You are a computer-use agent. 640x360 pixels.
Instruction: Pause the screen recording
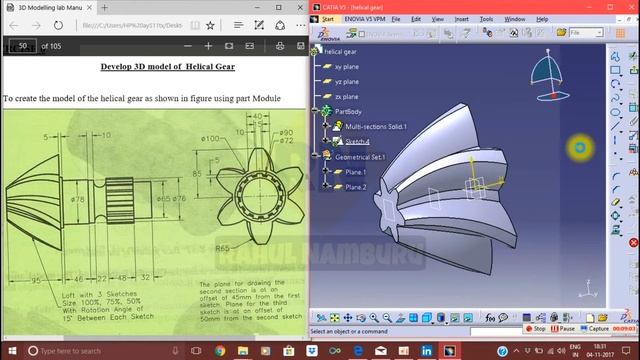coord(562,329)
